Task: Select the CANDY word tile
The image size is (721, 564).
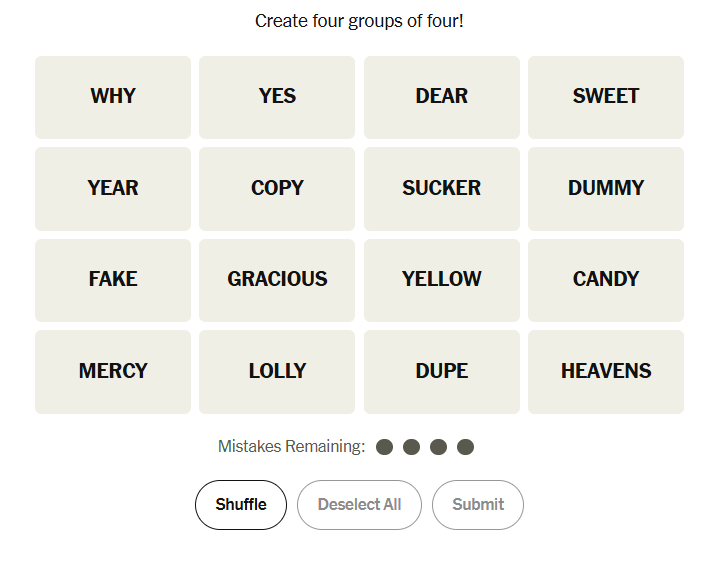Action: (x=605, y=280)
